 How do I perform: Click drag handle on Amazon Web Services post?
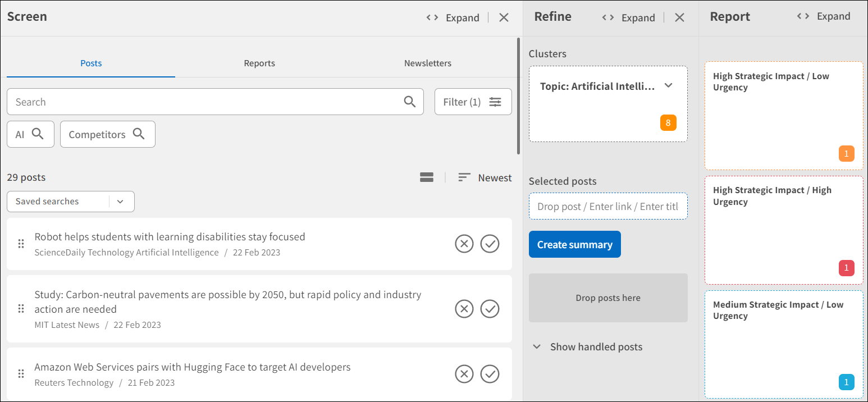click(21, 374)
